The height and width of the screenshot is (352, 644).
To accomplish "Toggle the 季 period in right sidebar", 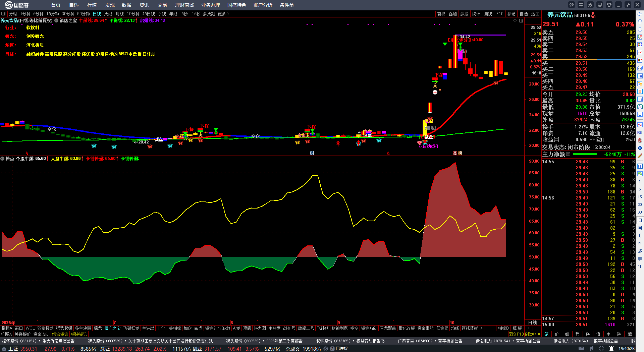I will [640, 258].
